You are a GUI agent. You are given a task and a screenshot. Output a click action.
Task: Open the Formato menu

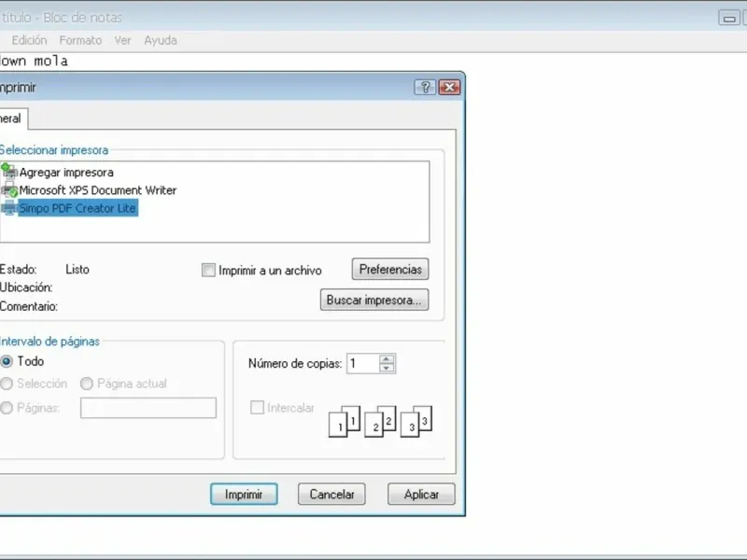[80, 40]
